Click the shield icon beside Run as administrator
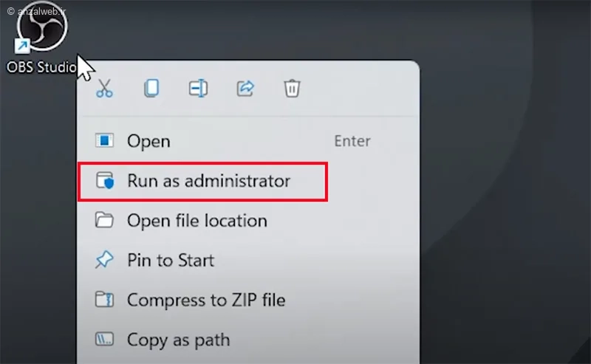The height and width of the screenshot is (364, 591). coord(105,181)
